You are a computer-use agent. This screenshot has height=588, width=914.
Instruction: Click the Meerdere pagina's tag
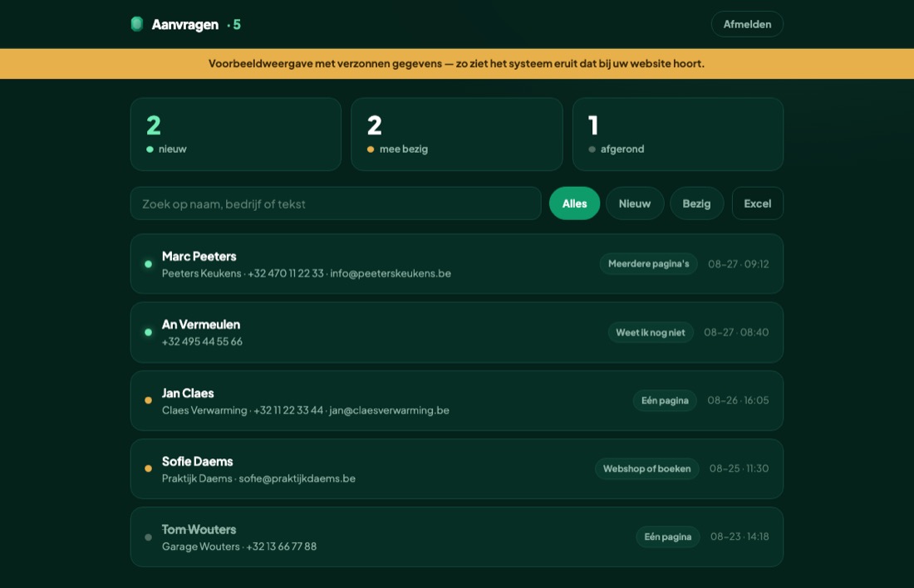coord(648,264)
